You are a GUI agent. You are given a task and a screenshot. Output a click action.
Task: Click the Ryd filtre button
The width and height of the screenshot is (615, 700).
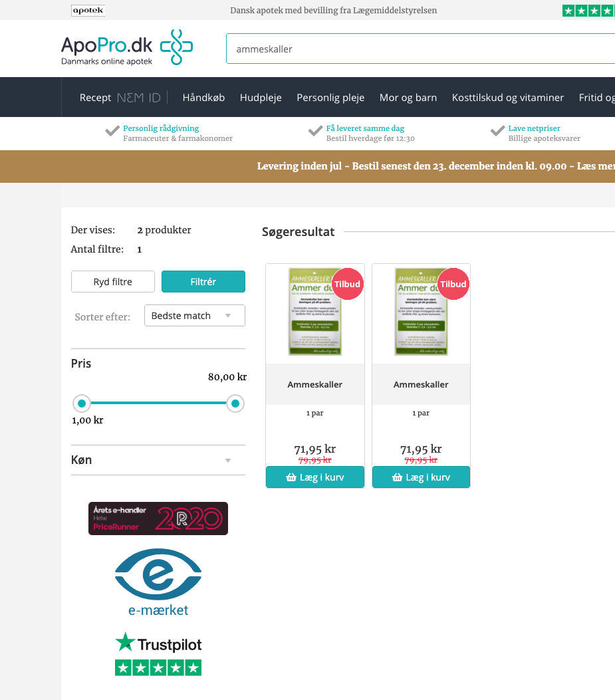(113, 282)
